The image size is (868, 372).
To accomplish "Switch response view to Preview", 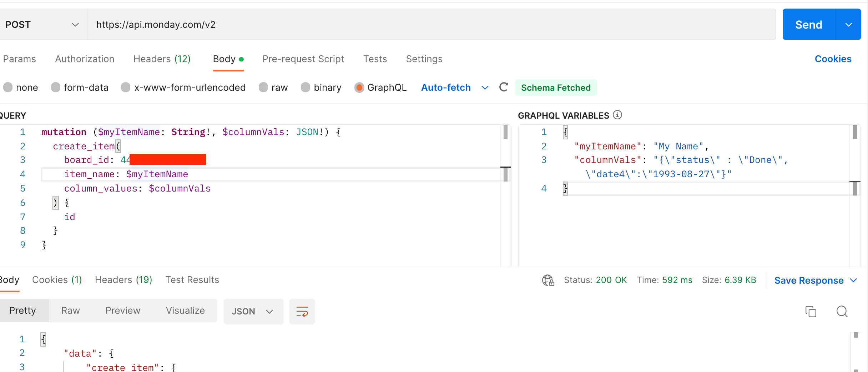I will [x=123, y=311].
